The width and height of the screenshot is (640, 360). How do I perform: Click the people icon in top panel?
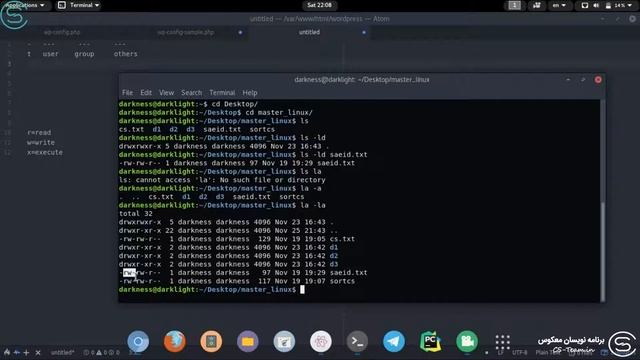537,5
